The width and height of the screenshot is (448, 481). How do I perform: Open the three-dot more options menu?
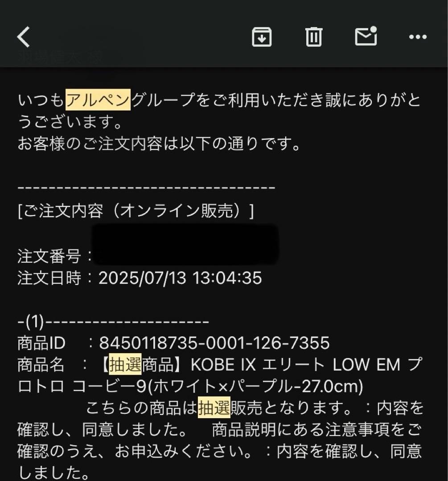(x=418, y=37)
